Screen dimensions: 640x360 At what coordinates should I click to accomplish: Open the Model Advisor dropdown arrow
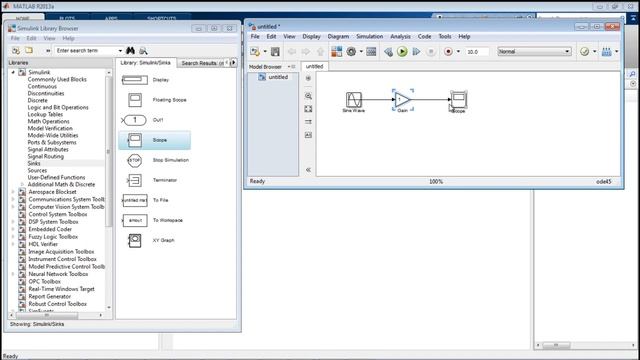[x=594, y=52]
